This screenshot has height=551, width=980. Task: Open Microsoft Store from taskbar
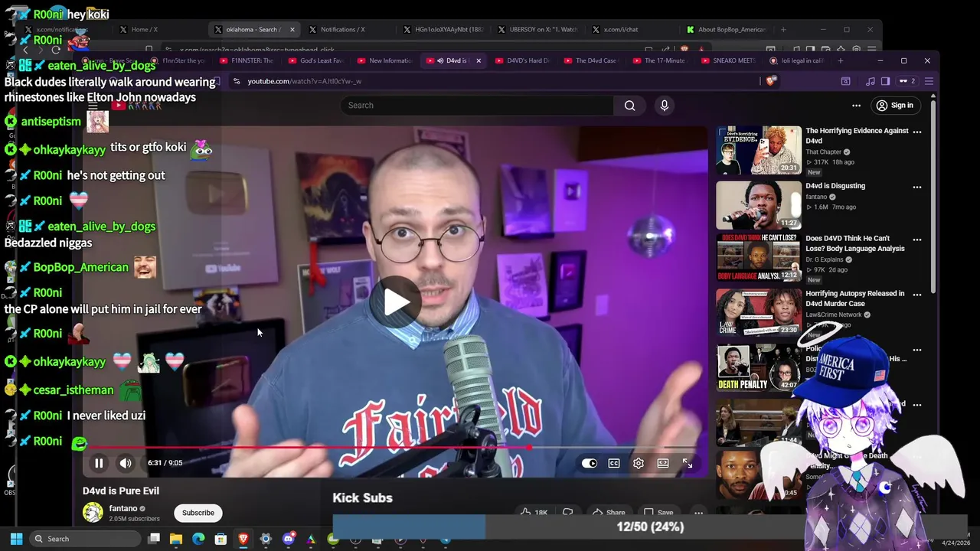click(x=220, y=539)
